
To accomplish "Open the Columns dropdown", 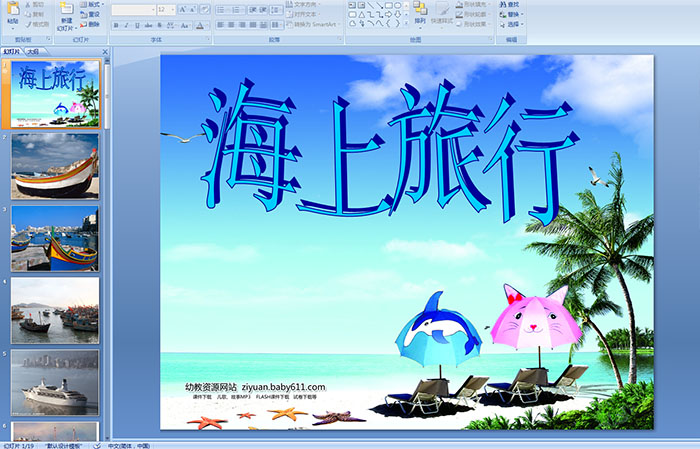I will (277, 25).
